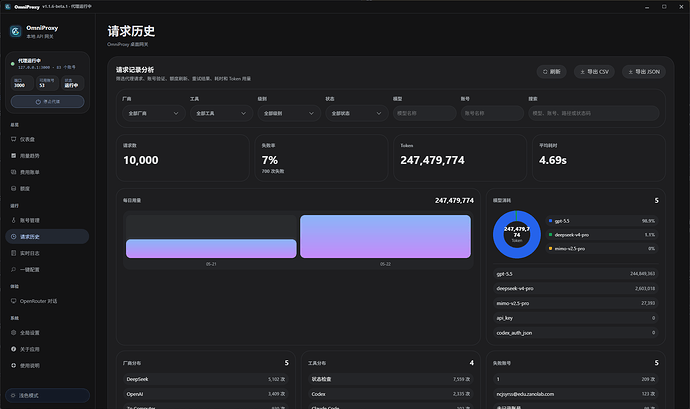Select the 请求历史 sidebar item

pyautogui.click(x=47, y=236)
